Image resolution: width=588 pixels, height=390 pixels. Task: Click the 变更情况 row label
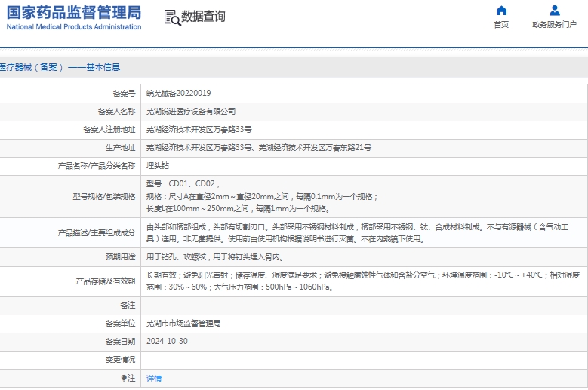120,359
